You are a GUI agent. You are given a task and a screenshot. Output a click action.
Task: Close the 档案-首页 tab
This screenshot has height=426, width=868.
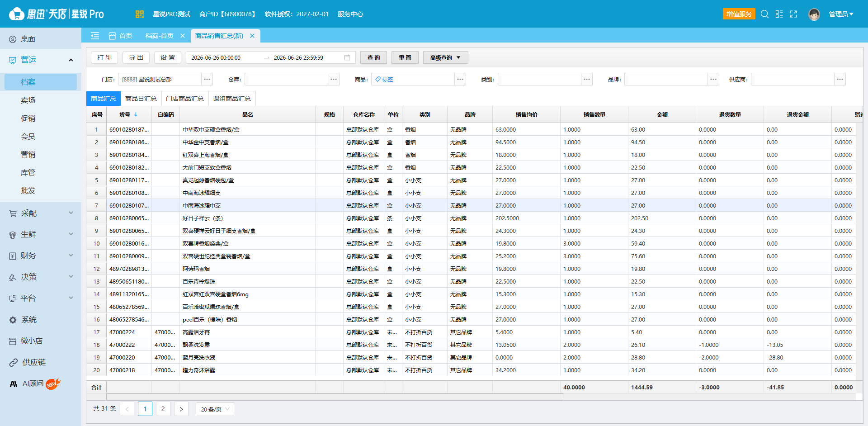click(x=183, y=36)
